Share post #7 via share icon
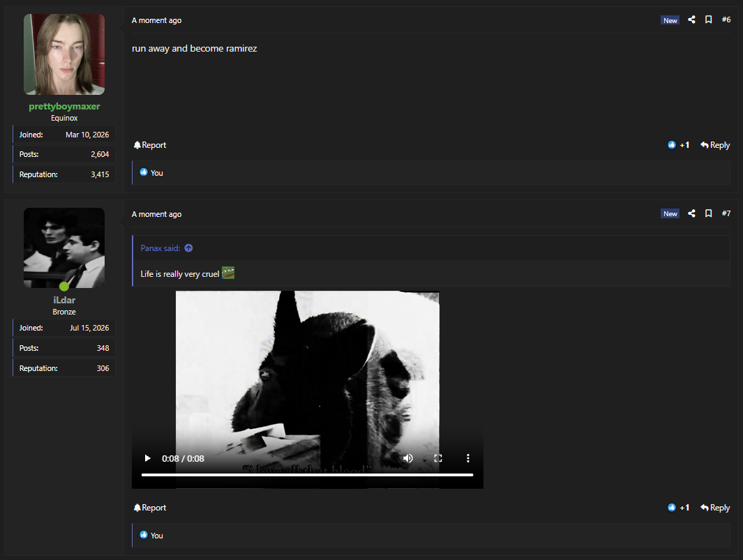Image resolution: width=743 pixels, height=560 pixels. [x=691, y=213]
